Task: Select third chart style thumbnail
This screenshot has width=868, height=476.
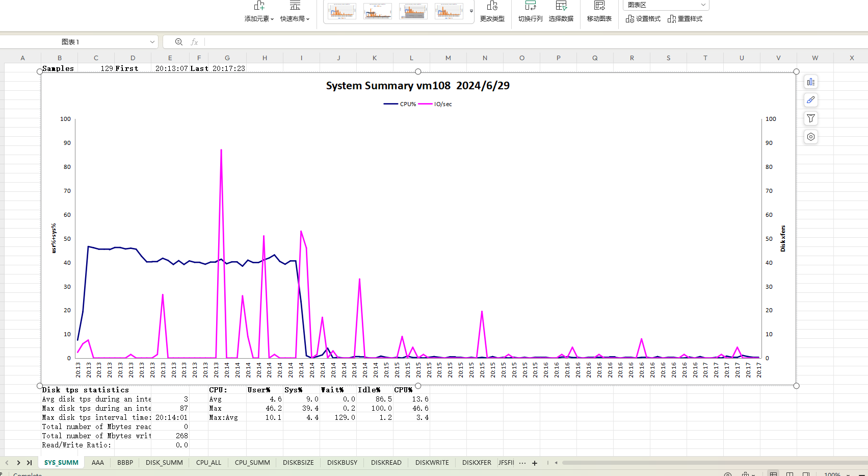Action: [x=413, y=11]
